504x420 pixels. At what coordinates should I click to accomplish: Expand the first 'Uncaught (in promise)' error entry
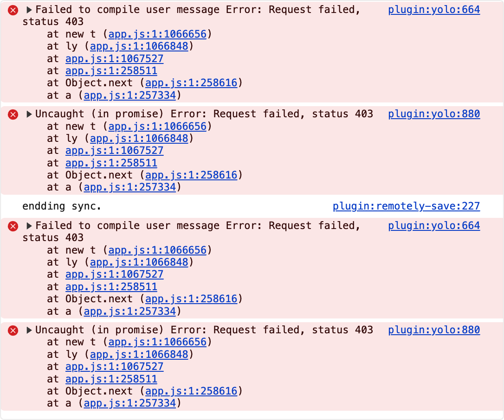[29, 114]
